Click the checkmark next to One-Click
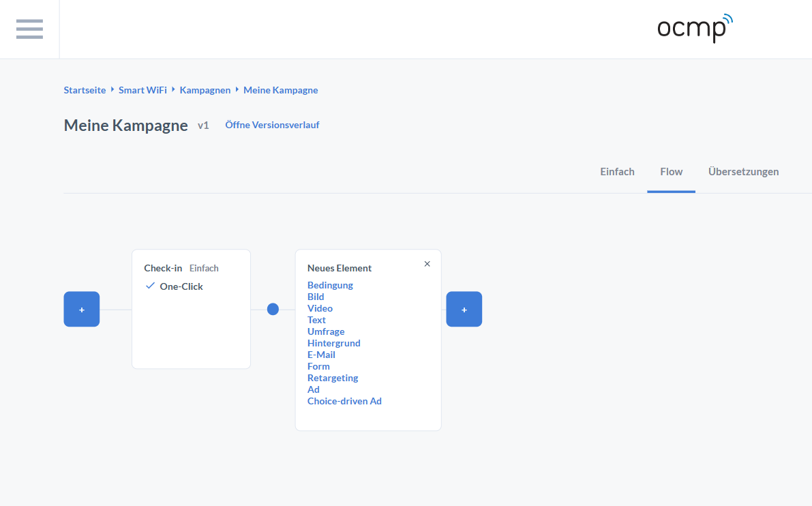Viewport: 812px width, 506px height. pyautogui.click(x=150, y=286)
